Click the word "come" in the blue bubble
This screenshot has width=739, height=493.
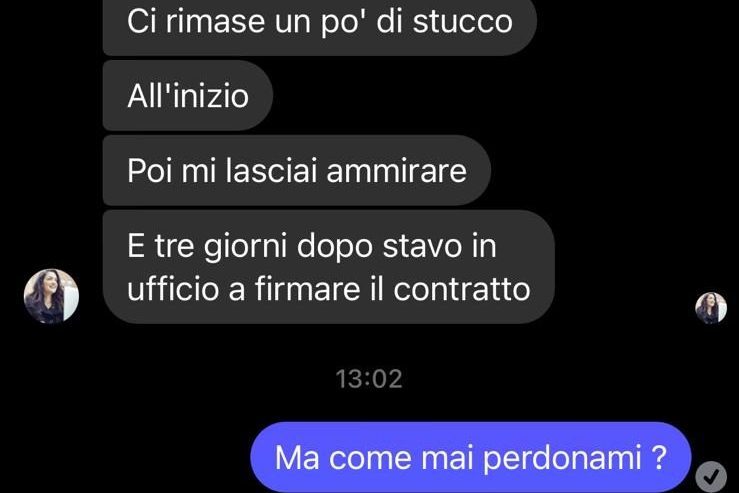click(x=370, y=459)
